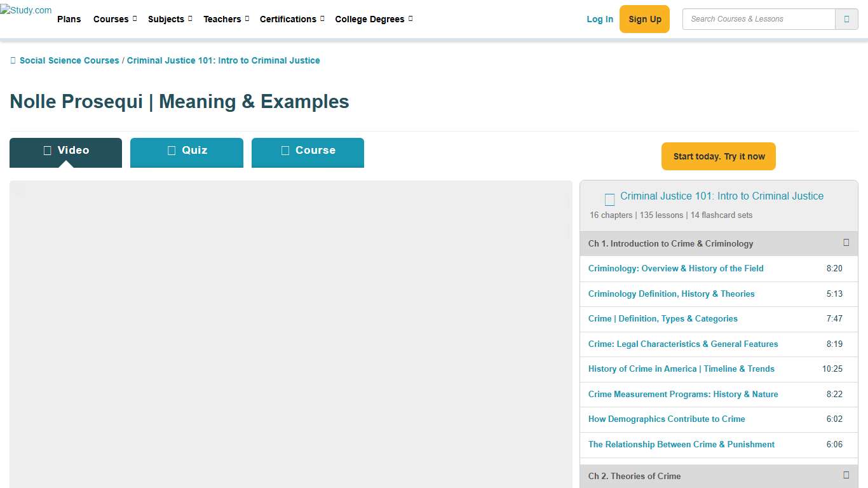Click the breadcrumb back arrow icon
The height and width of the screenshot is (488, 868).
(13, 60)
